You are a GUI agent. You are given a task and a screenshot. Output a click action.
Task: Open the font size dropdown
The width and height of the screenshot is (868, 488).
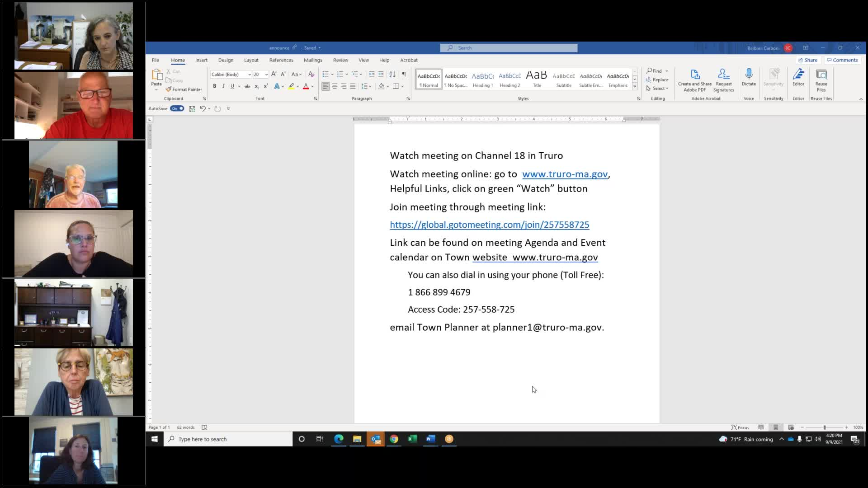coord(266,75)
